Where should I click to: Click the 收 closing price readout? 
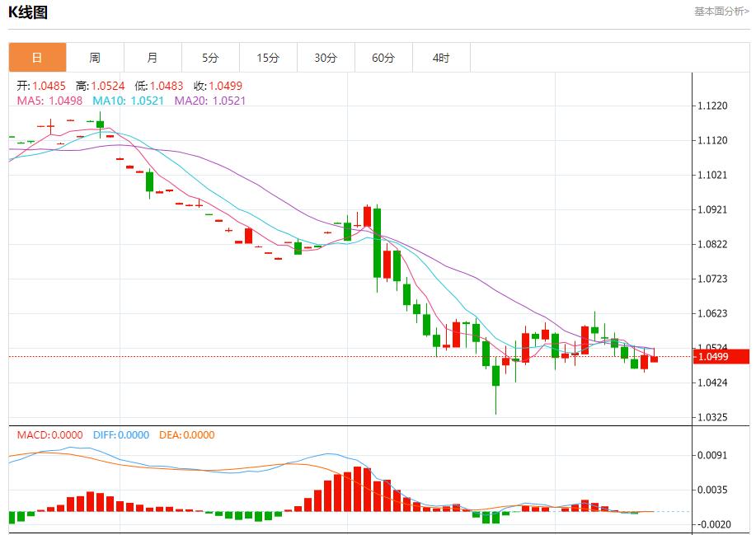218,86
